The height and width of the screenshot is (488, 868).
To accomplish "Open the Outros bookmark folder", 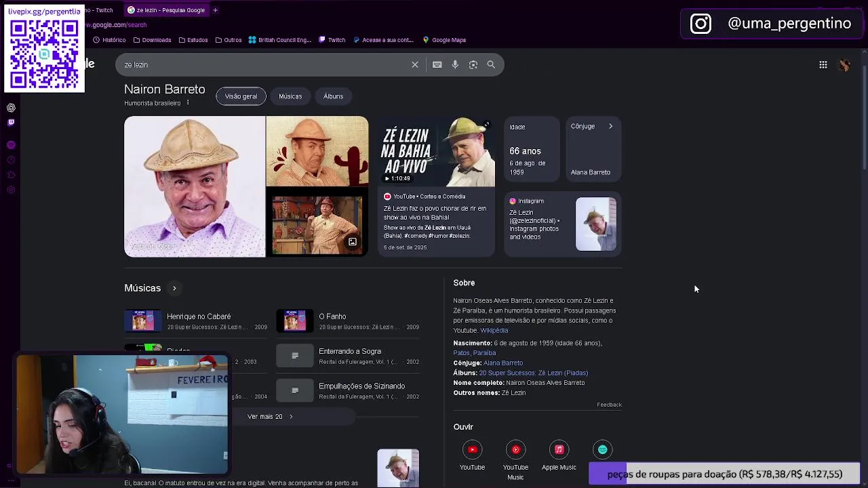I will point(229,40).
